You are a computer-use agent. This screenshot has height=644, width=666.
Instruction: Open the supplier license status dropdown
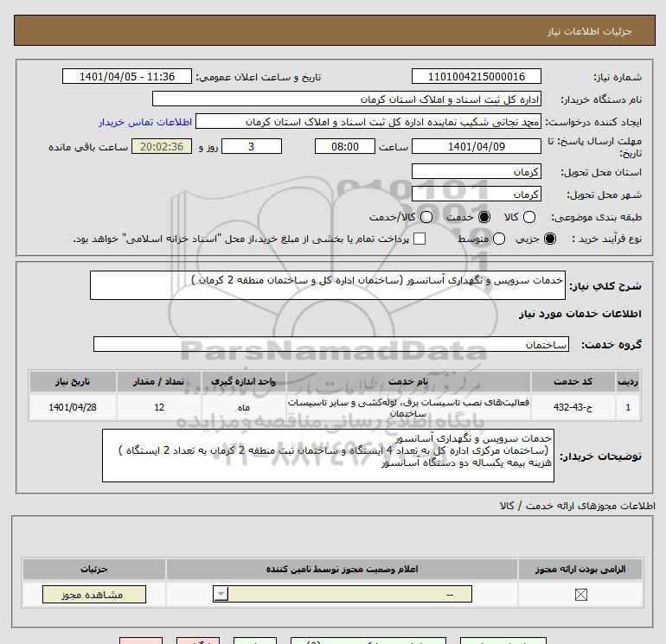(343, 594)
